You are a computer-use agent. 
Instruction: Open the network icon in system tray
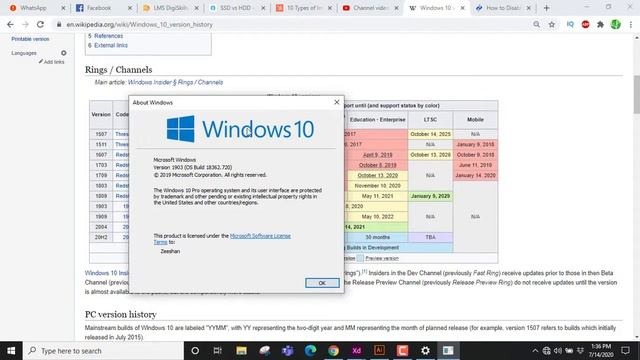pyautogui.click(x=547, y=351)
